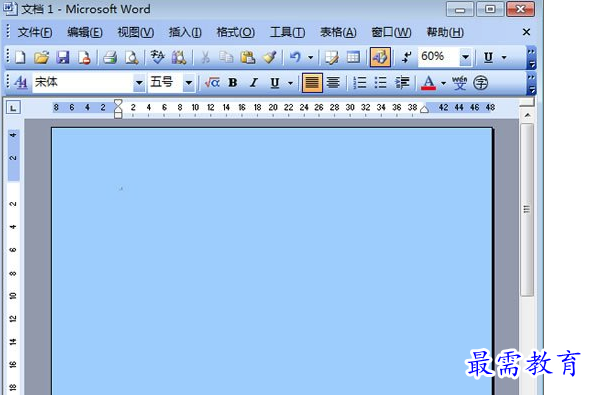Open the 窗口(W) menu
This screenshot has width=589, height=395.
(391, 32)
